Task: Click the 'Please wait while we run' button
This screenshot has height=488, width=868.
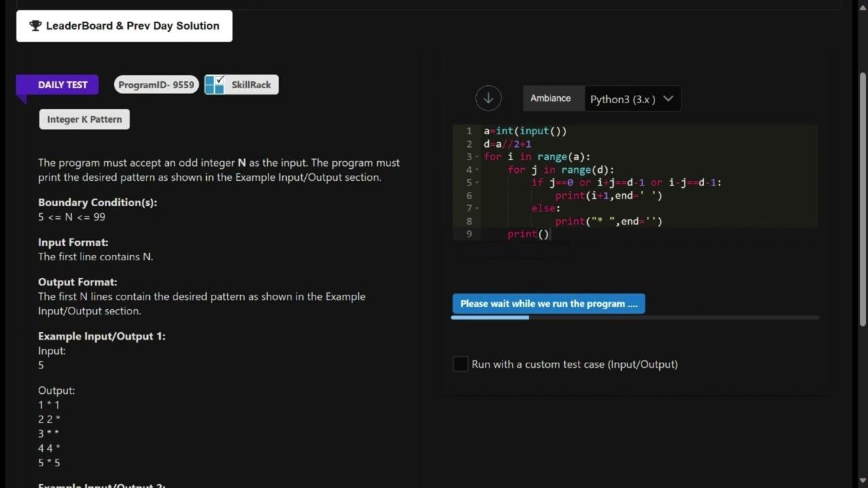Action: point(549,304)
